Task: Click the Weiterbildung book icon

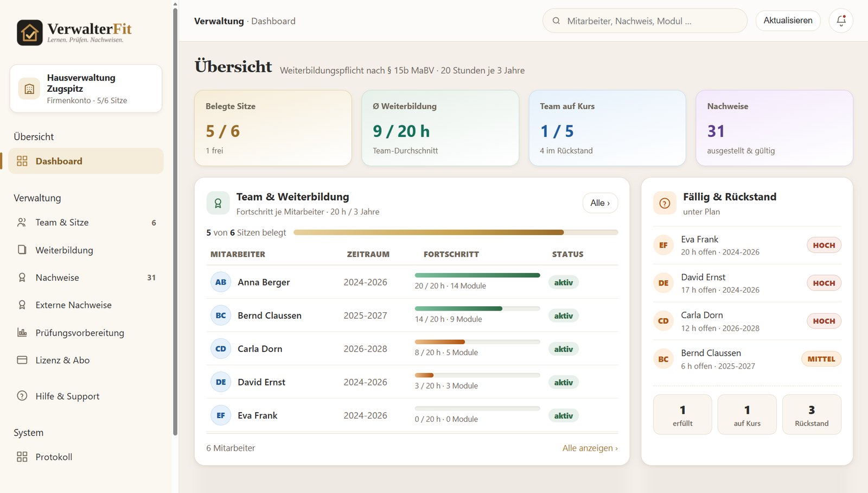Action: (22, 250)
